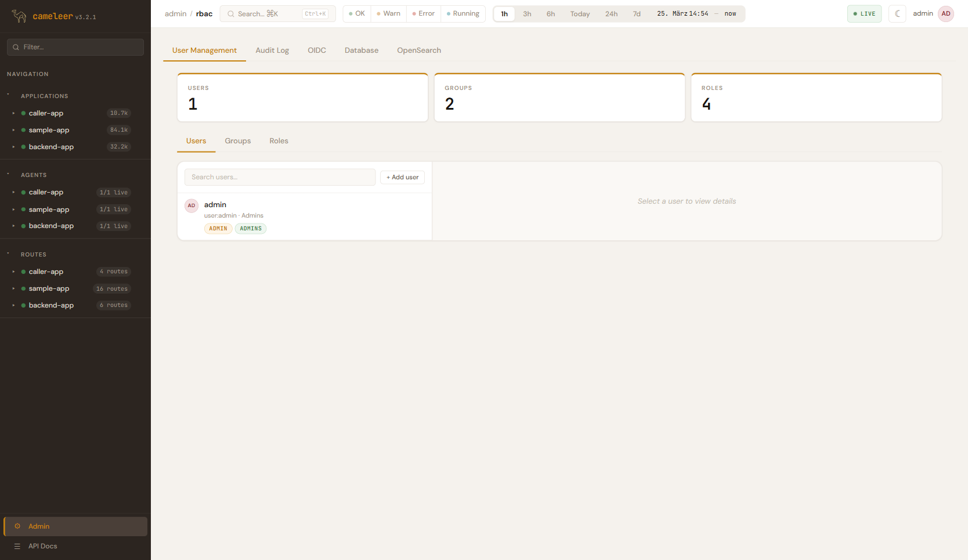Open API Docs via the list icon
Image resolution: width=968 pixels, height=560 pixels.
(x=17, y=546)
